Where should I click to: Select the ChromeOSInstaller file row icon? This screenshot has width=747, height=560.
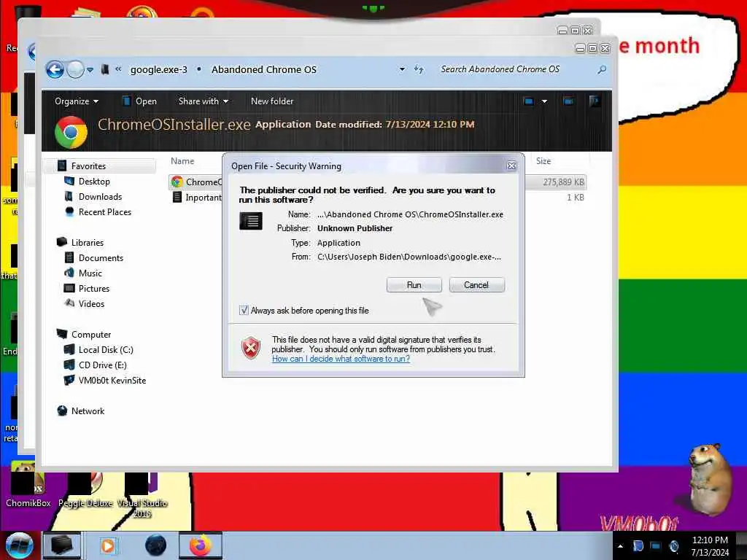coord(177,182)
